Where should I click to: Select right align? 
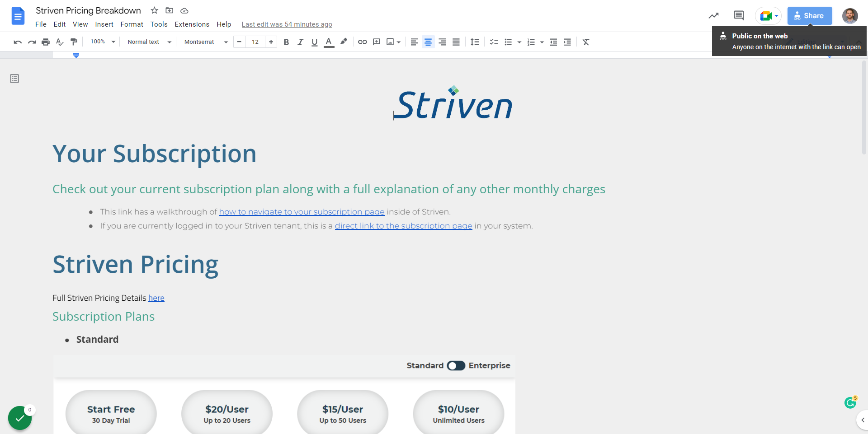pyautogui.click(x=442, y=42)
